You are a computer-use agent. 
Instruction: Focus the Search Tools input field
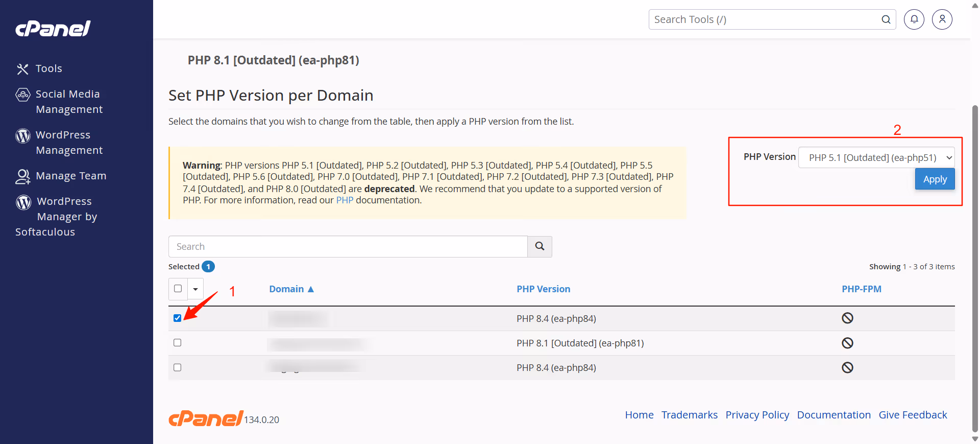point(764,19)
